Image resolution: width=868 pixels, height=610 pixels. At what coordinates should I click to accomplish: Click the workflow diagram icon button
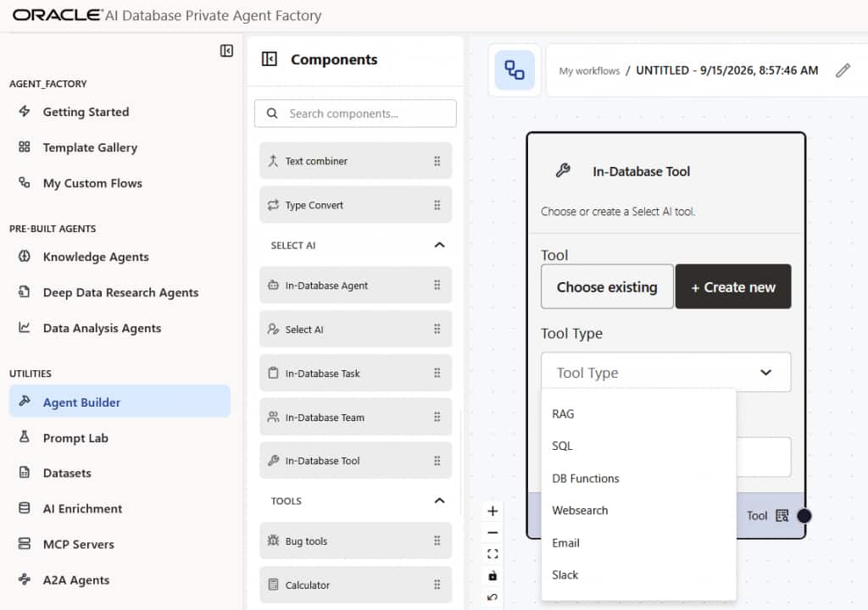tap(515, 70)
